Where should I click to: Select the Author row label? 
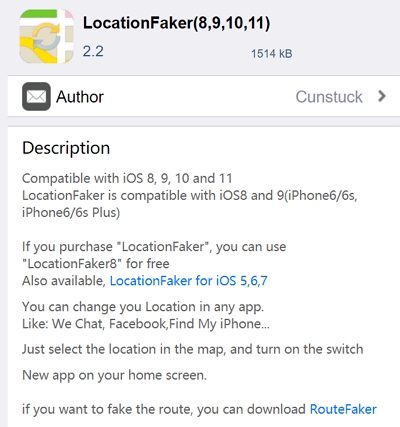(x=80, y=97)
